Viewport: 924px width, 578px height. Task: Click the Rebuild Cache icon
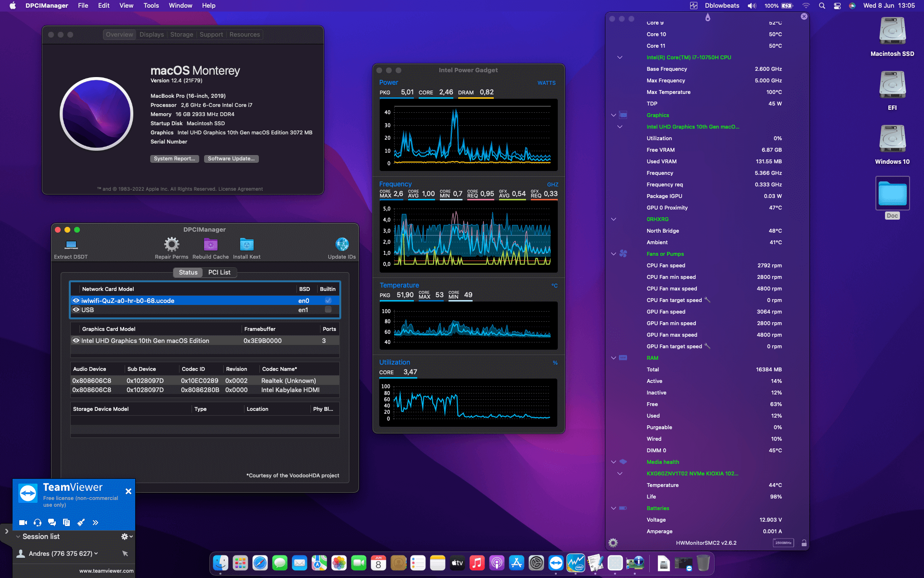click(210, 246)
